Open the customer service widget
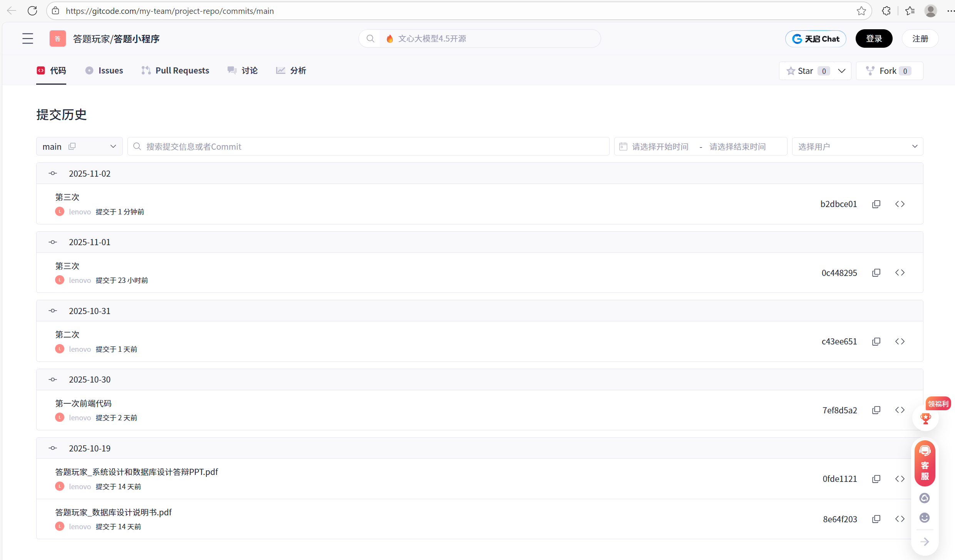This screenshot has width=955, height=560. click(925, 463)
